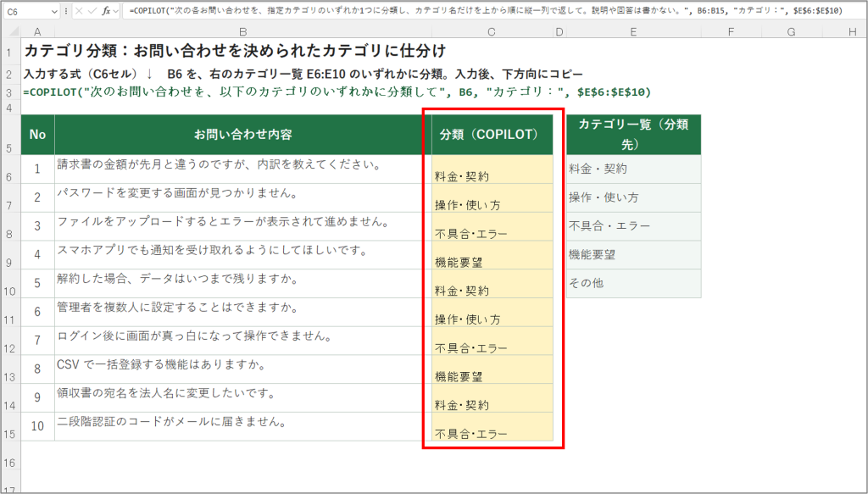Click category list item 料金・契約 in column E
Viewport: 868px width, 494px height.
pos(633,169)
